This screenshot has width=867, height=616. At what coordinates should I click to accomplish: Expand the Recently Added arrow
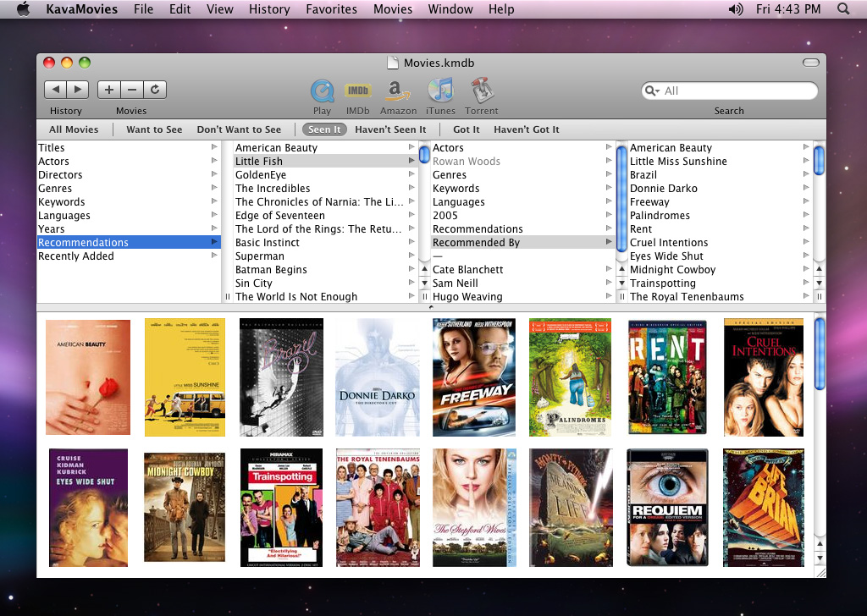coord(214,256)
